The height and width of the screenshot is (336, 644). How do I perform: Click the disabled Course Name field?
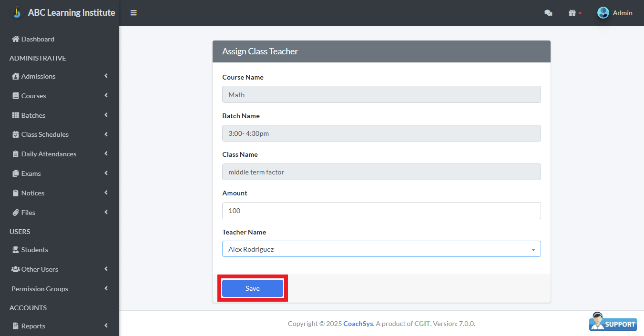click(381, 94)
